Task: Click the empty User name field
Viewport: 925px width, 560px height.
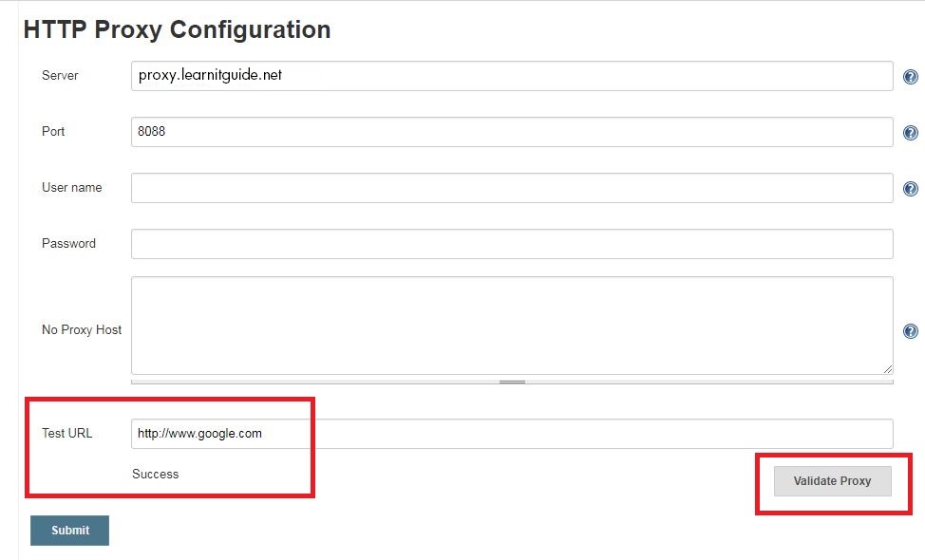Action: pos(513,188)
